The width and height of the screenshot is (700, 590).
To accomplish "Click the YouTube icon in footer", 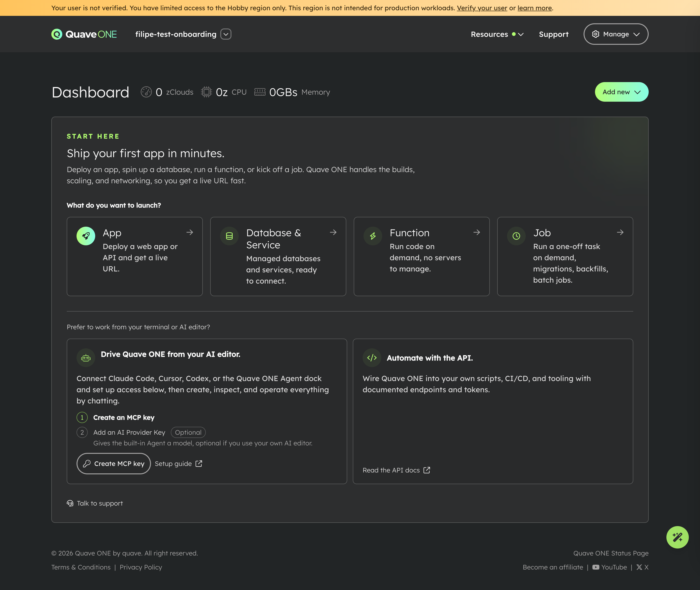I will [596, 567].
